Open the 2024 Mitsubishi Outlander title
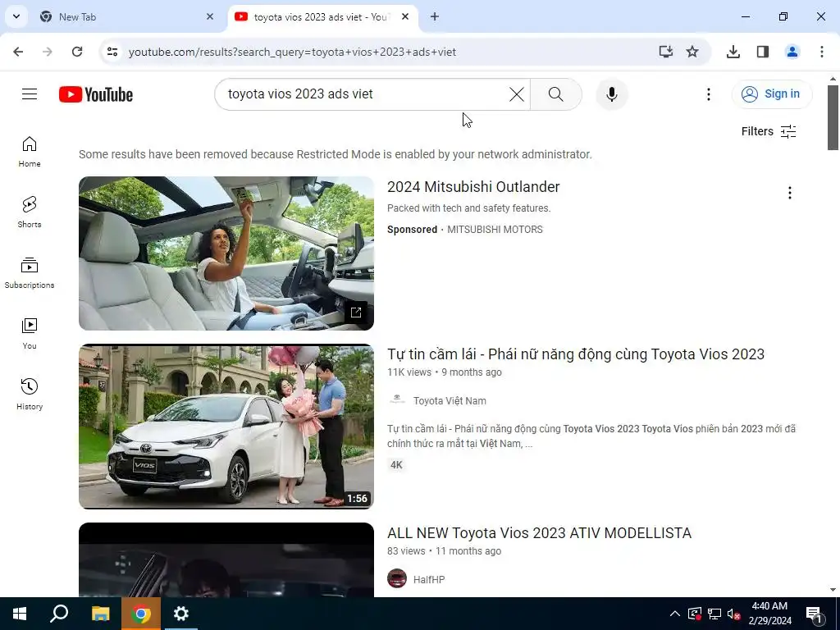Image resolution: width=840 pixels, height=630 pixels. click(473, 187)
